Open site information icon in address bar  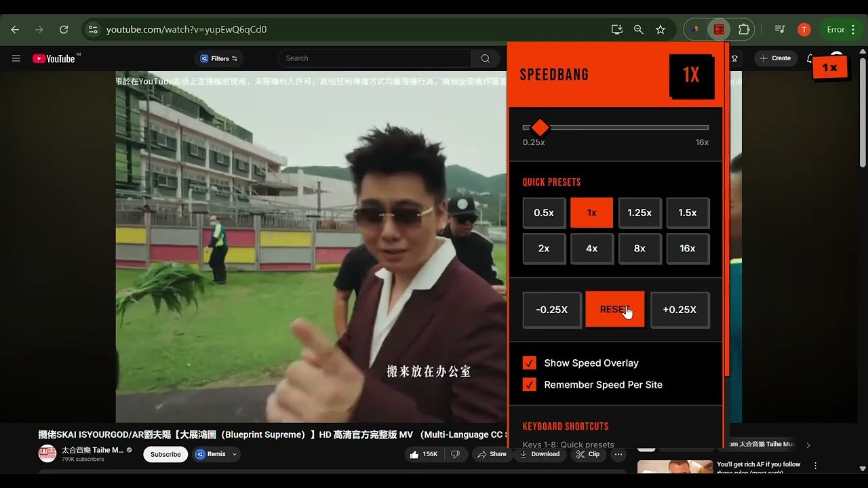(x=94, y=30)
